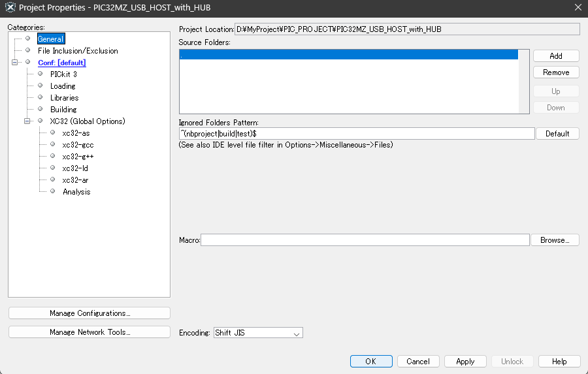Click the PICkit 3 node icon

pos(40,74)
